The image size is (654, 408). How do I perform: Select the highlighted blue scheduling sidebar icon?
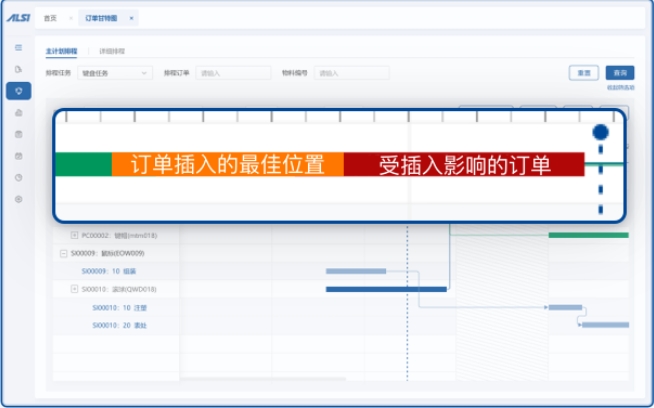point(18,91)
